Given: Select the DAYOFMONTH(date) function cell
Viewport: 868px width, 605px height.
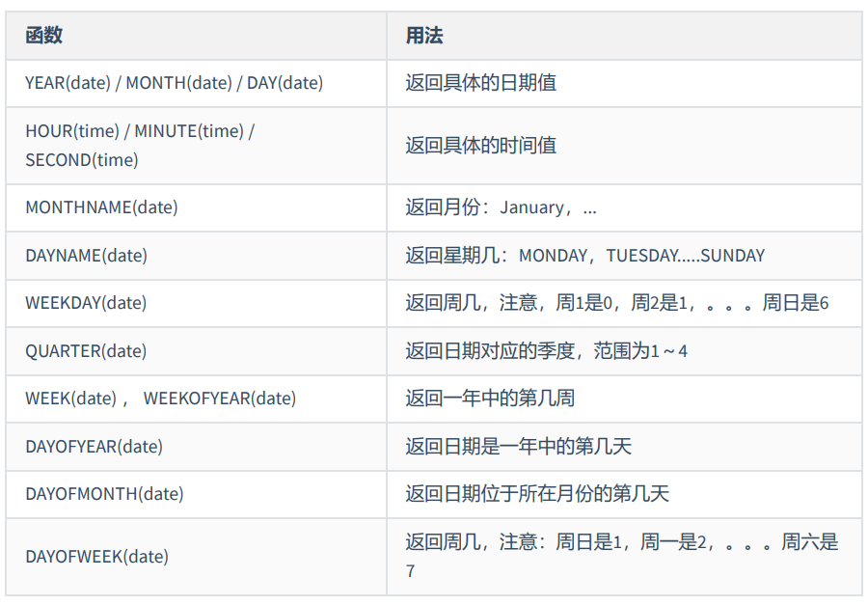Looking at the screenshot, I should (x=104, y=494).
